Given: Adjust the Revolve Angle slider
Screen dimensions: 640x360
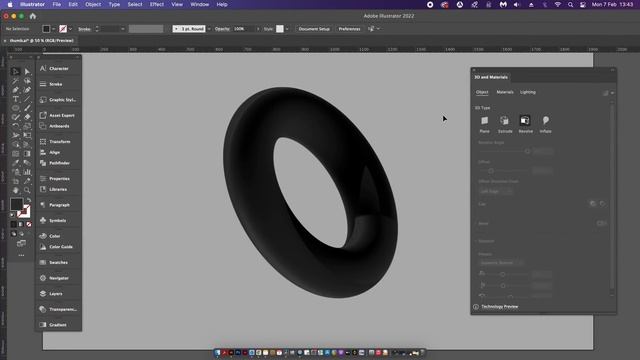Looking at the screenshot, I should click(527, 151).
